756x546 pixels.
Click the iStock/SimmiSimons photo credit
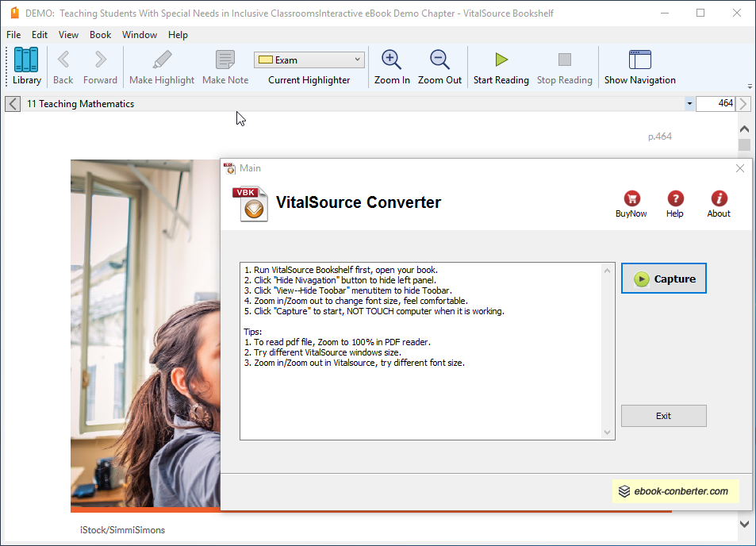(x=122, y=530)
